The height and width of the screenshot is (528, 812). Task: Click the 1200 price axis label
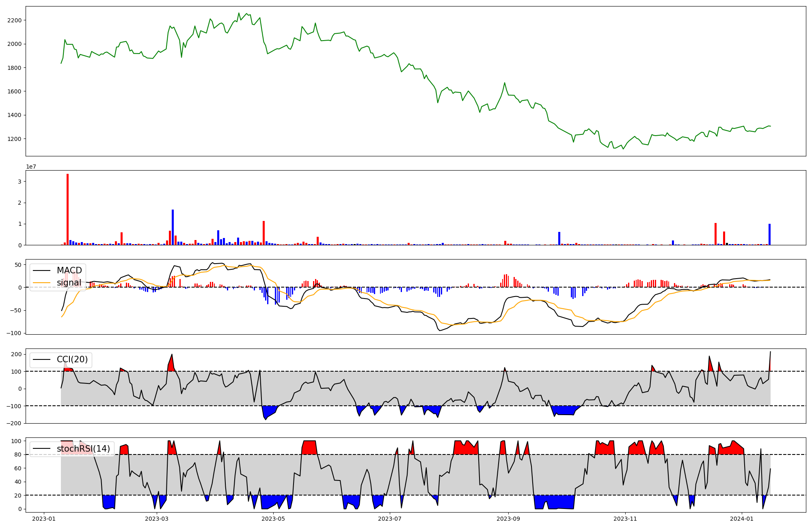point(15,139)
